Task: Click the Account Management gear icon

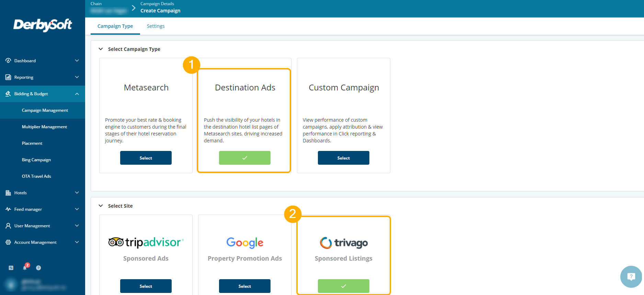Action: point(8,242)
